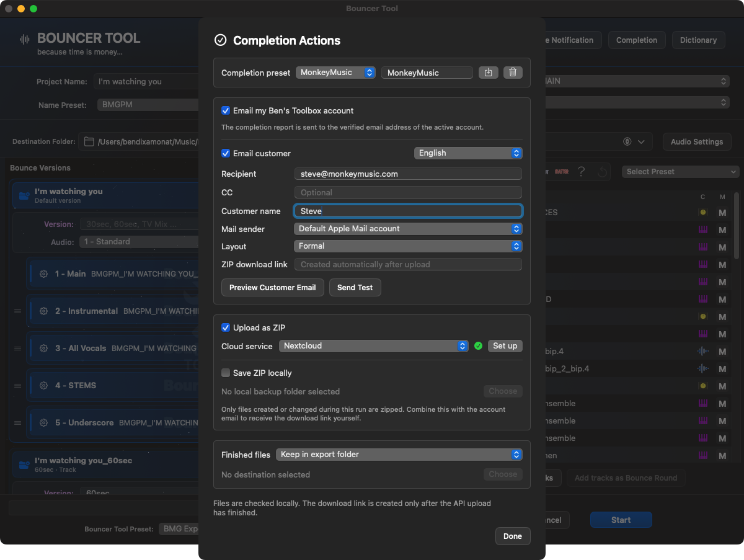Open the Select Preset dropdown in main window
The width and height of the screenshot is (744, 560).
pyautogui.click(x=680, y=172)
